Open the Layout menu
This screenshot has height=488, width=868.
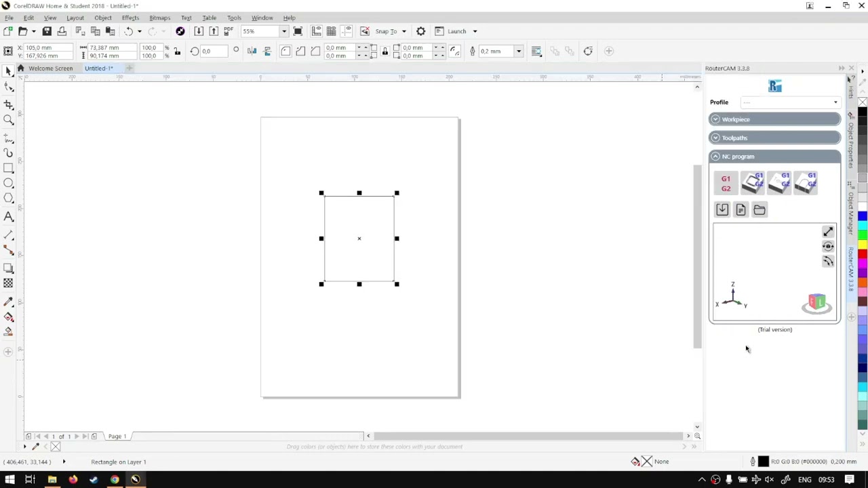(75, 18)
